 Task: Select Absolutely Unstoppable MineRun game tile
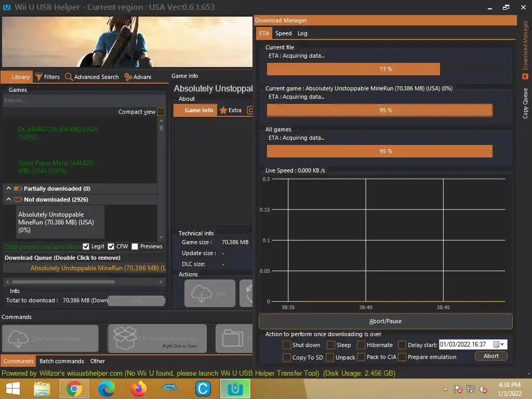click(x=60, y=222)
